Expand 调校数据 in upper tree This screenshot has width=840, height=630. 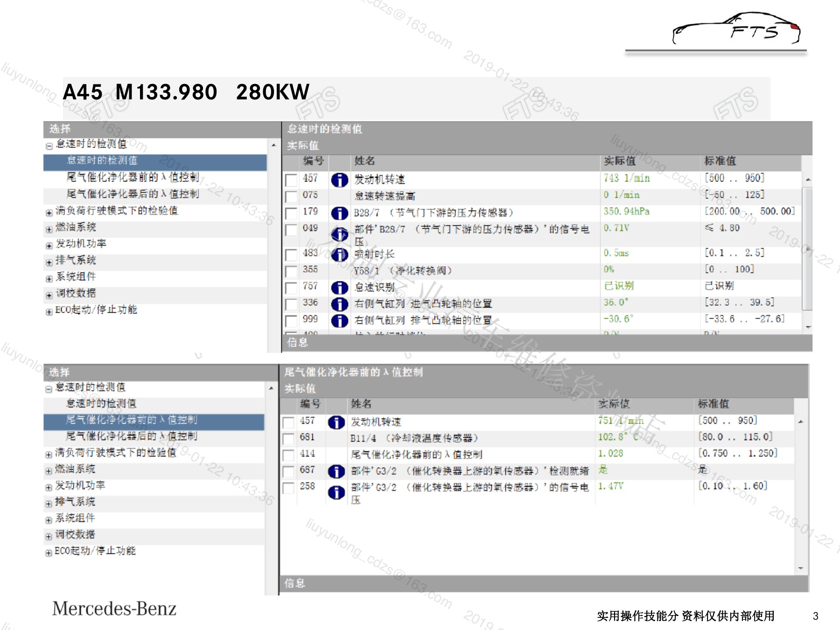coord(49,295)
